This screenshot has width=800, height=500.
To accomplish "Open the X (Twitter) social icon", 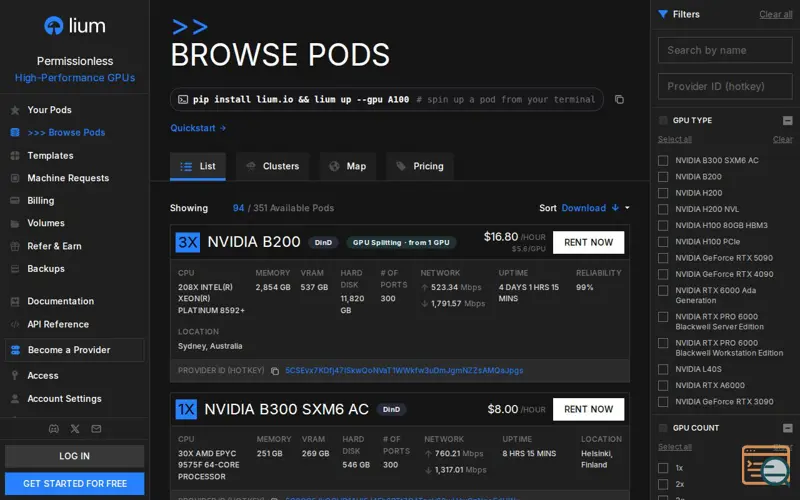I will 75,429.
